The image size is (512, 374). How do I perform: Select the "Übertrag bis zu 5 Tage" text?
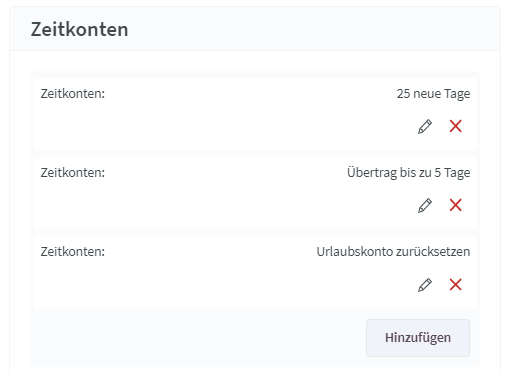point(408,173)
